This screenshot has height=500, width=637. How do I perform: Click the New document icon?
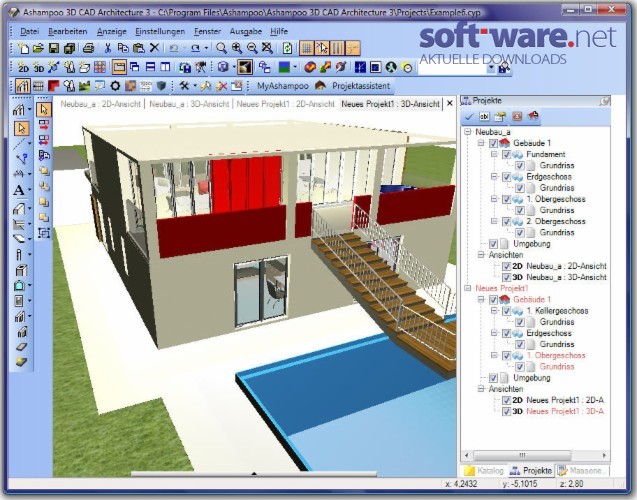(24, 48)
